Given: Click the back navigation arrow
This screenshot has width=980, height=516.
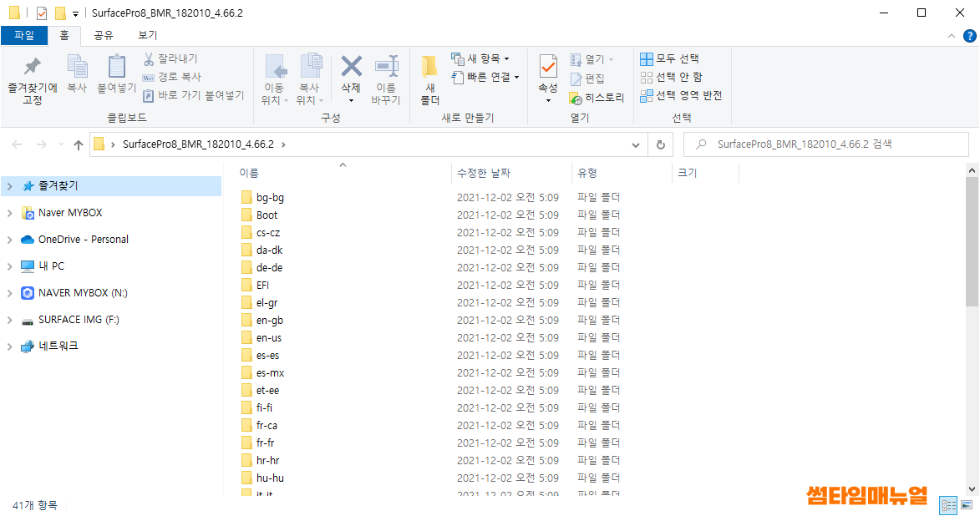Looking at the screenshot, I should click(x=17, y=145).
